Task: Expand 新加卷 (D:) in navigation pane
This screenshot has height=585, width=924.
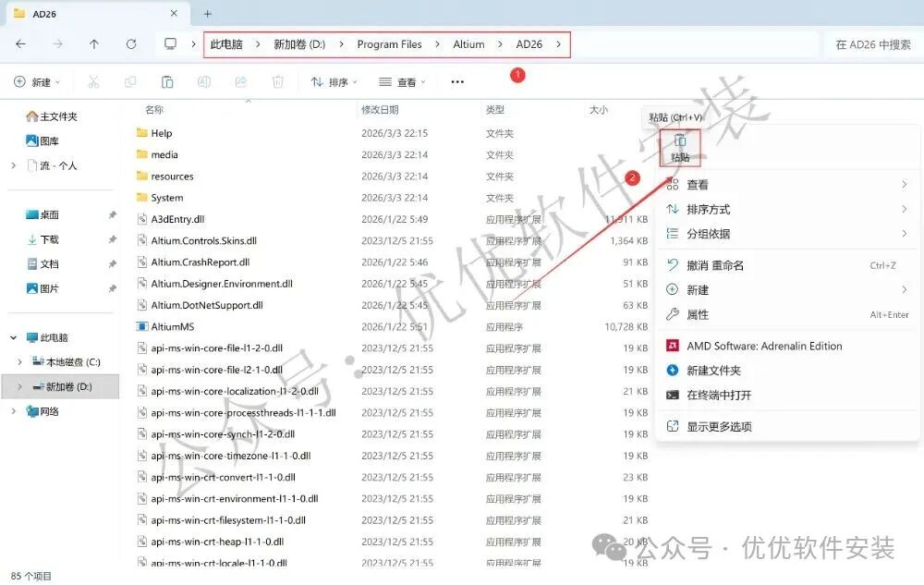Action: tap(19, 386)
